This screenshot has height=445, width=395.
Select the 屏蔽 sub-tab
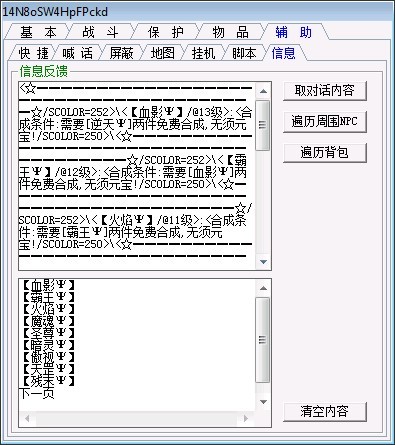(121, 53)
